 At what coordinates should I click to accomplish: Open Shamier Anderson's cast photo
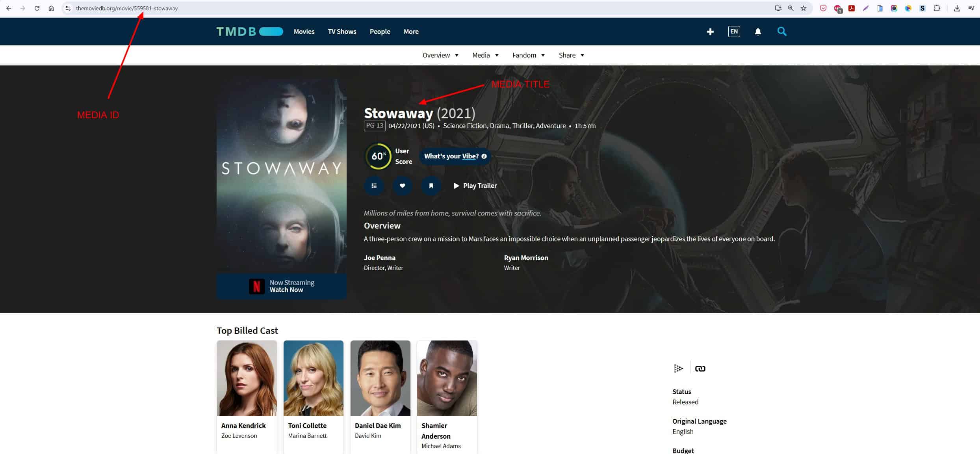point(447,378)
